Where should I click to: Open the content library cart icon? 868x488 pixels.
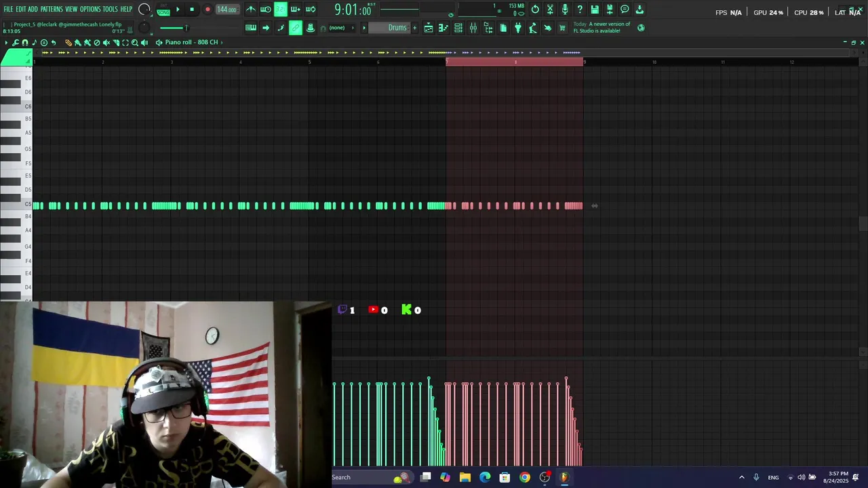[562, 28]
